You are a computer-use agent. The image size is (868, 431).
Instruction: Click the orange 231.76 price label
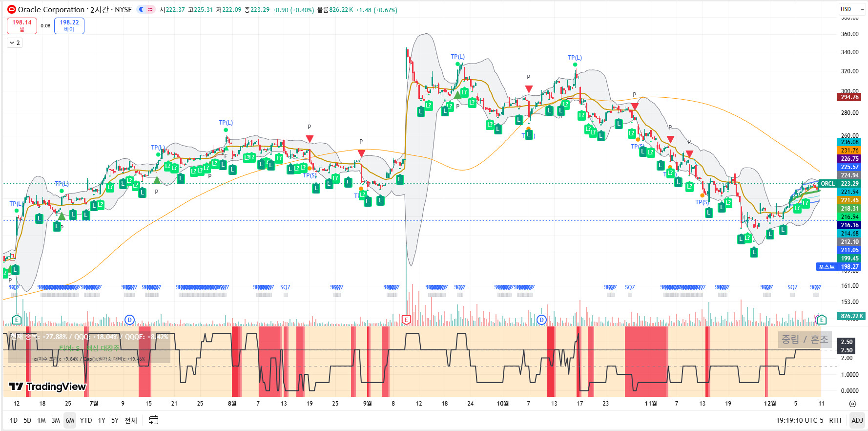click(849, 151)
